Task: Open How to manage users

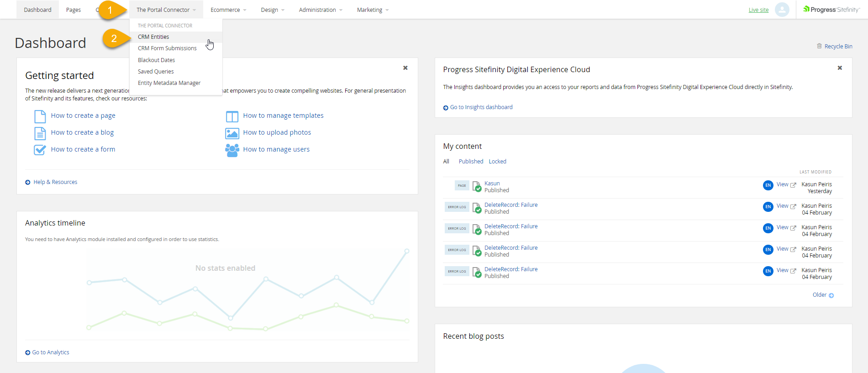Action: click(x=276, y=149)
